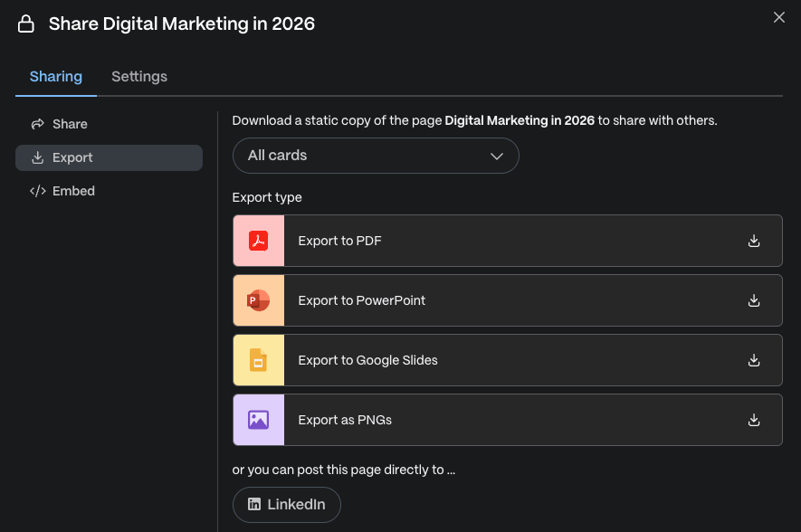Click the download icon on the Google Slides row

(754, 360)
